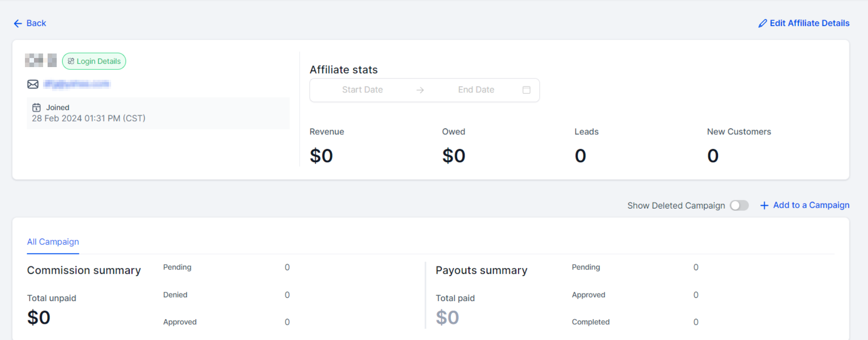
Task: Click the Add to a Campaign text
Action: pos(811,205)
